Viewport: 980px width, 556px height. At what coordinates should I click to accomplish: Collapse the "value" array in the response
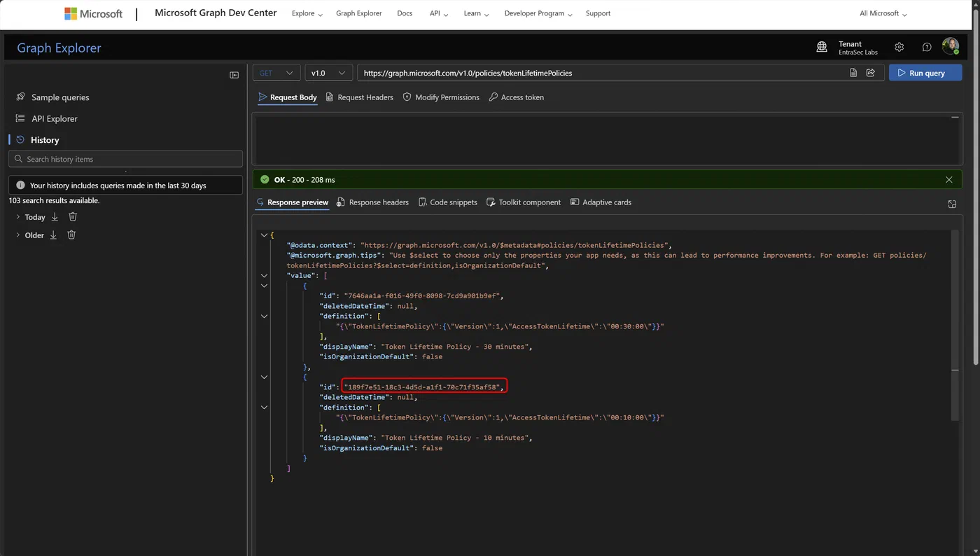pyautogui.click(x=264, y=276)
